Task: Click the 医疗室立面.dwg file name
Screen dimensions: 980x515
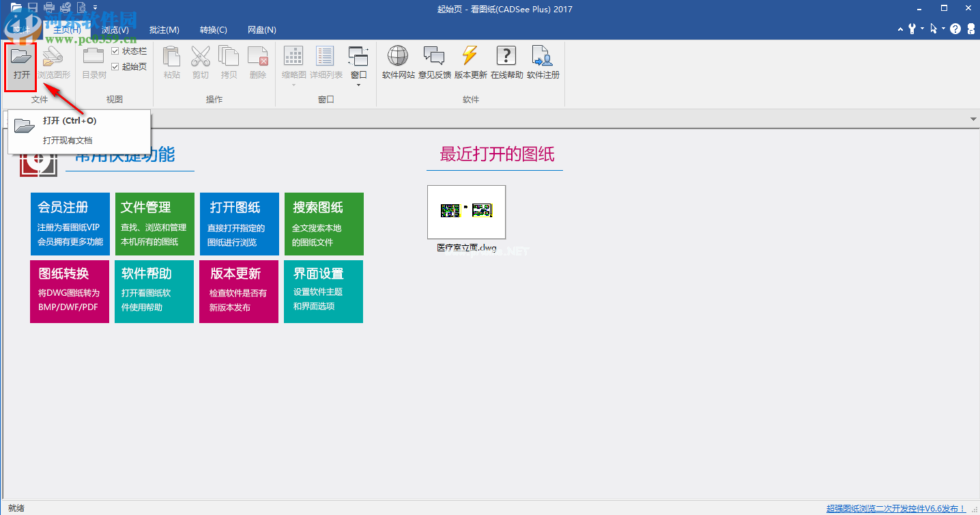Action: pos(467,248)
